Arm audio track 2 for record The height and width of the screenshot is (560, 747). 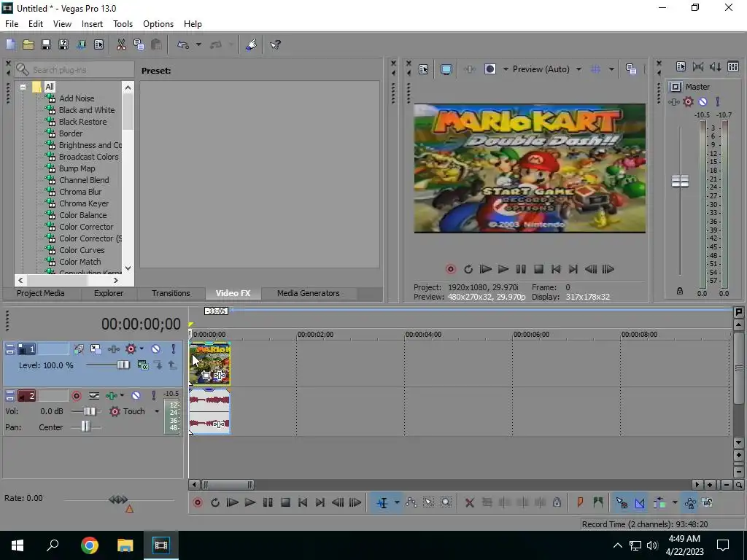pos(76,396)
